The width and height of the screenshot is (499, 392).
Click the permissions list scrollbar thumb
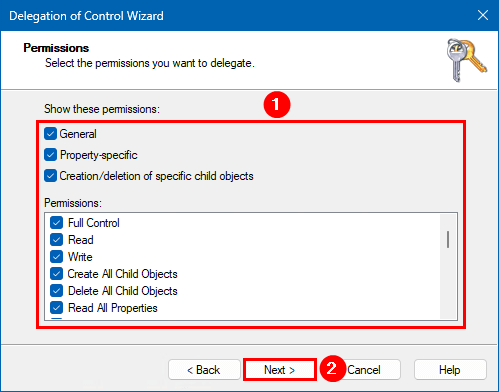pos(448,239)
